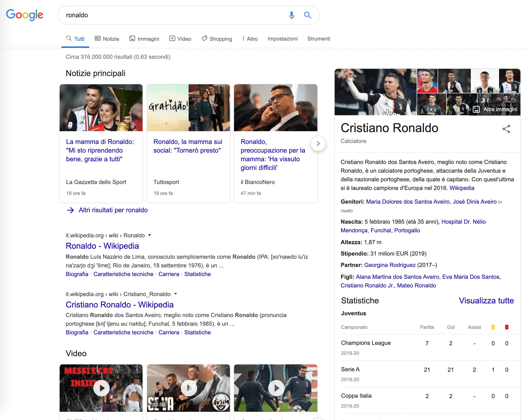Viewport: 530px width, 420px height.
Task: Click Caratteristiche tecniche under Ronaldo - Wikipedia
Action: tap(123, 274)
